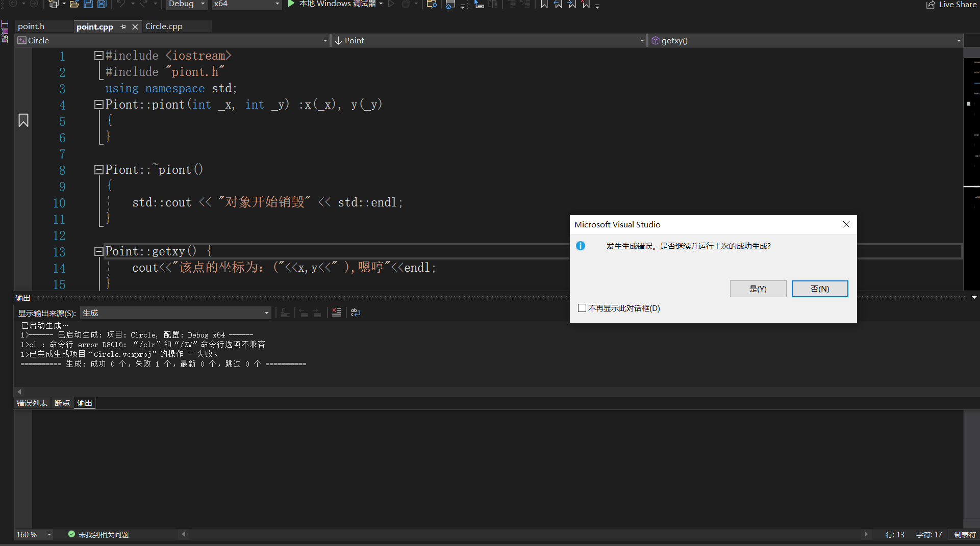
Task: Collapse the Point::getxy function body
Action: click(x=98, y=251)
